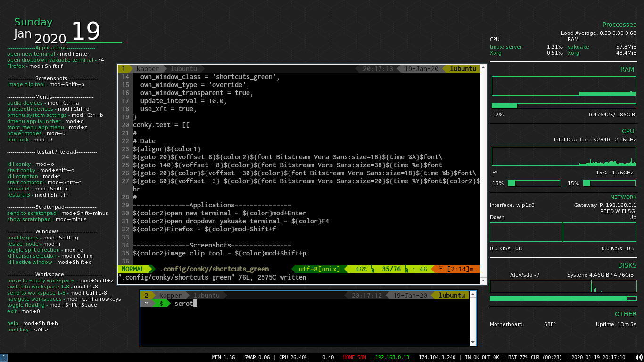The height and width of the screenshot is (362, 644).
Task: Click scroll-down arrow of the scrot terminal window
Action: click(x=473, y=342)
